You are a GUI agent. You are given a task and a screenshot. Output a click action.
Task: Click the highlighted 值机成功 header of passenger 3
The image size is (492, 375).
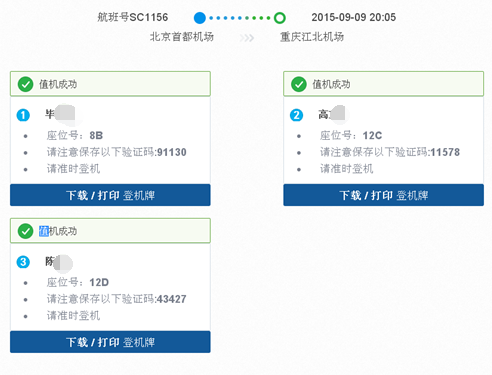point(58,231)
